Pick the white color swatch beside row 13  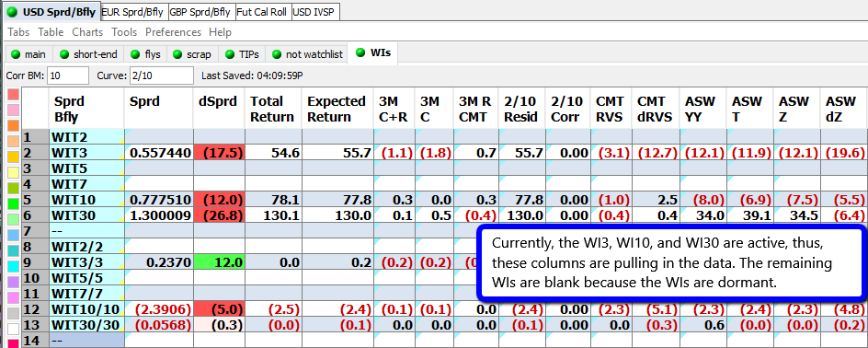point(13,329)
